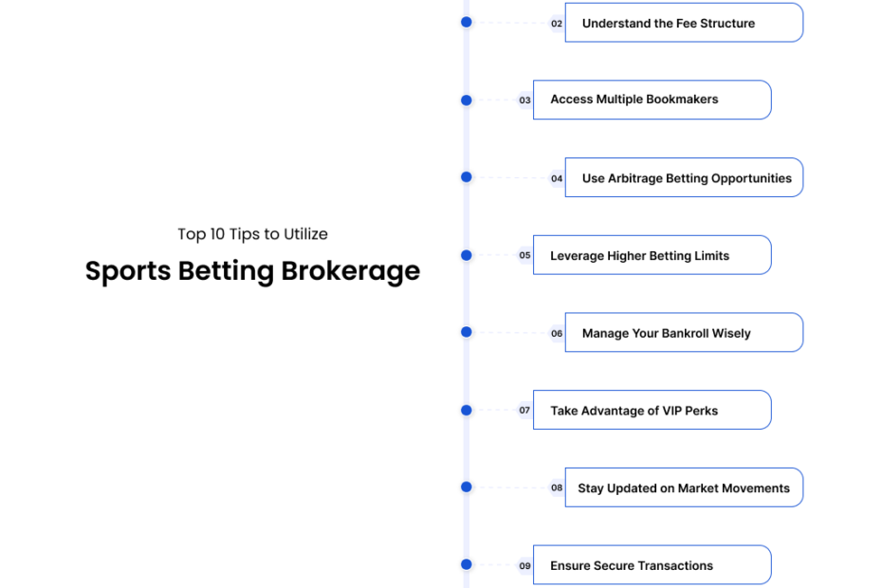The width and height of the screenshot is (882, 588).
Task: Click the timeline dot for tip 07
Action: click(467, 411)
